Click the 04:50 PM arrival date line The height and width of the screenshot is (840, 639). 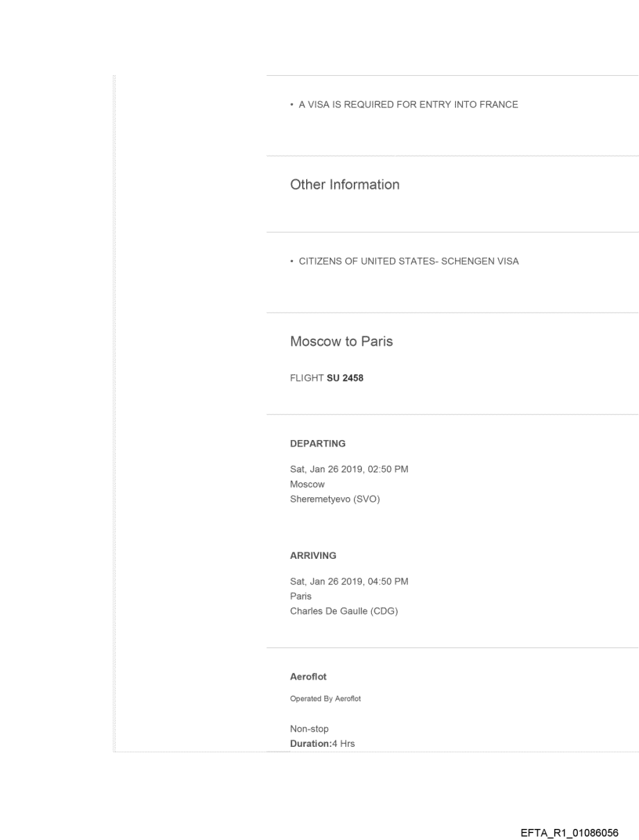pyautogui.click(x=349, y=581)
